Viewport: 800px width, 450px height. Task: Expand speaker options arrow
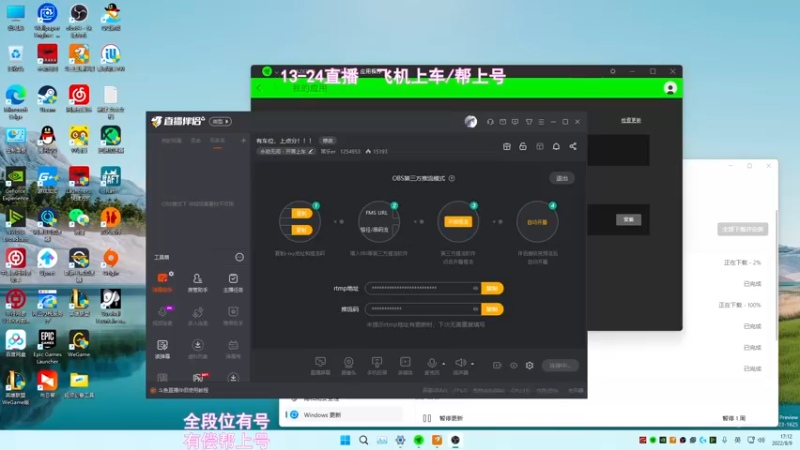pyautogui.click(x=472, y=364)
